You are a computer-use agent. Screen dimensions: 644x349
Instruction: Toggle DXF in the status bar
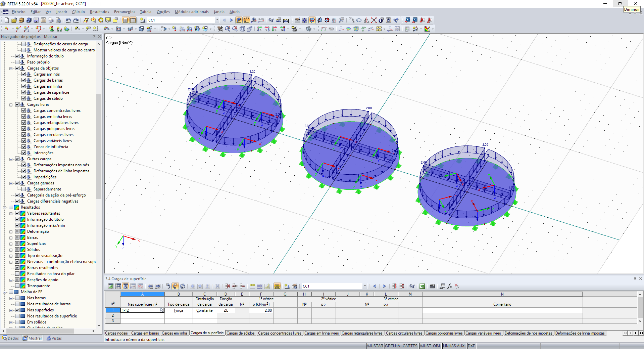tap(472, 346)
